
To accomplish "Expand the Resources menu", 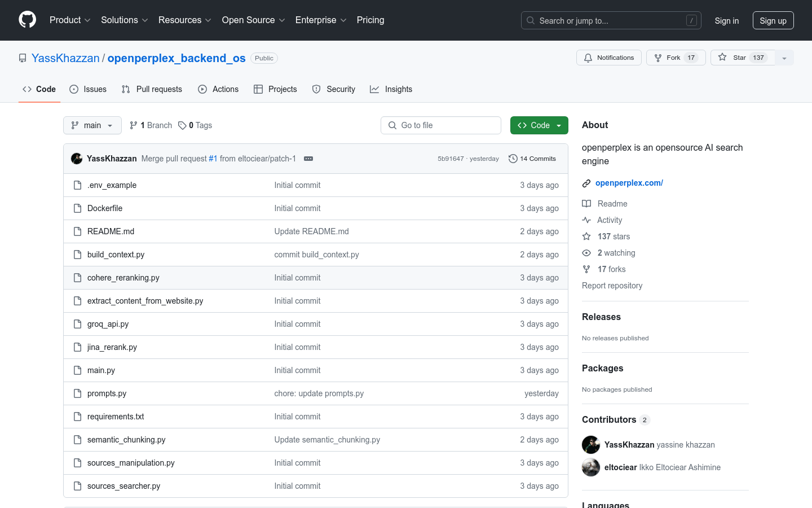I will tap(185, 20).
